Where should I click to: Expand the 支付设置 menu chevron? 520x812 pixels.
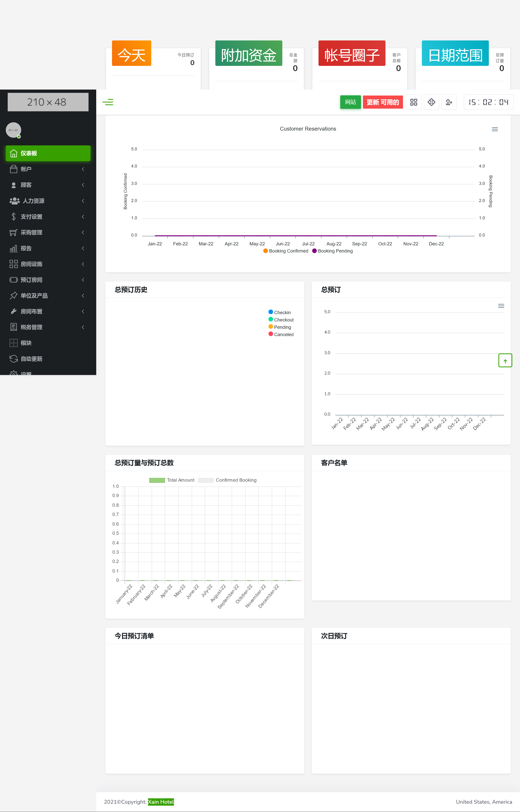tap(83, 217)
